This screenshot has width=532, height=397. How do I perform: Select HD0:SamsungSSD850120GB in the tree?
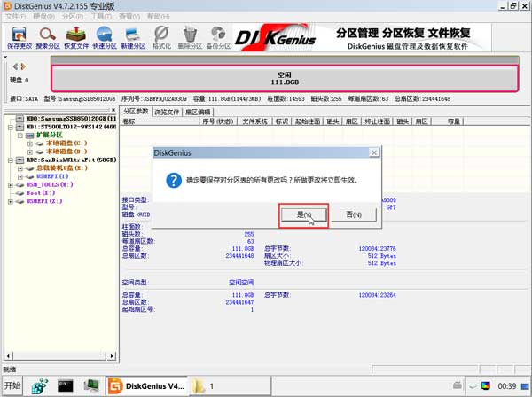tap(71, 119)
